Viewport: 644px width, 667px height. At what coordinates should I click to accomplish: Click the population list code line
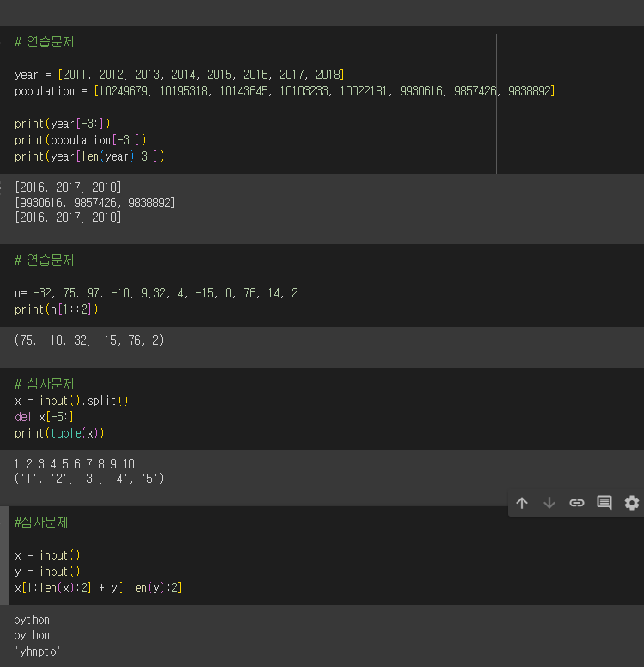tap(285, 91)
